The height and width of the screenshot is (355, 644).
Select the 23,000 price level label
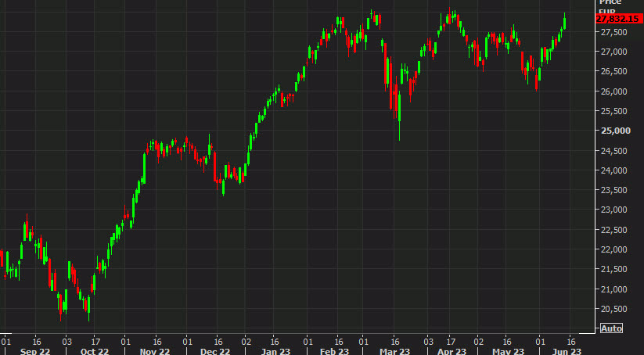pyautogui.click(x=613, y=210)
